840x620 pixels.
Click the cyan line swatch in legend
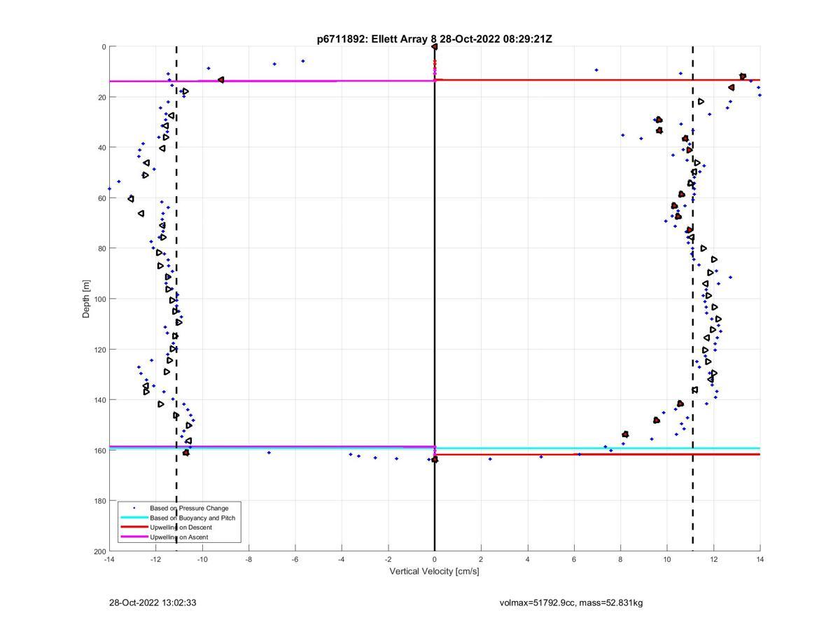(x=134, y=518)
